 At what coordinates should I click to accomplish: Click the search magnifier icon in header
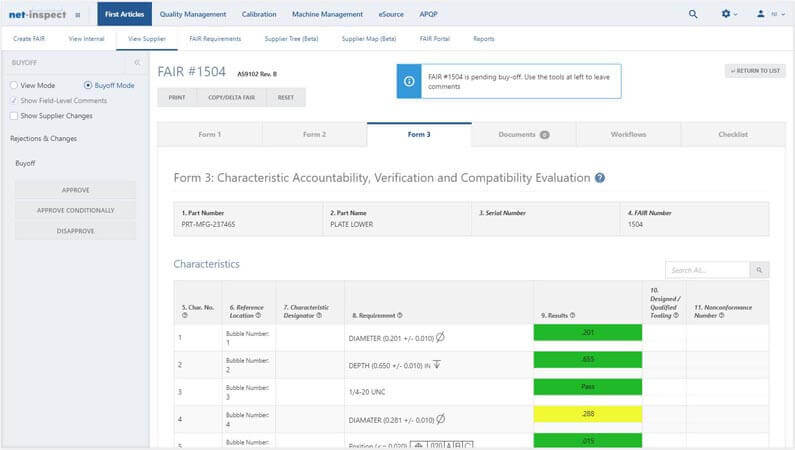(693, 14)
